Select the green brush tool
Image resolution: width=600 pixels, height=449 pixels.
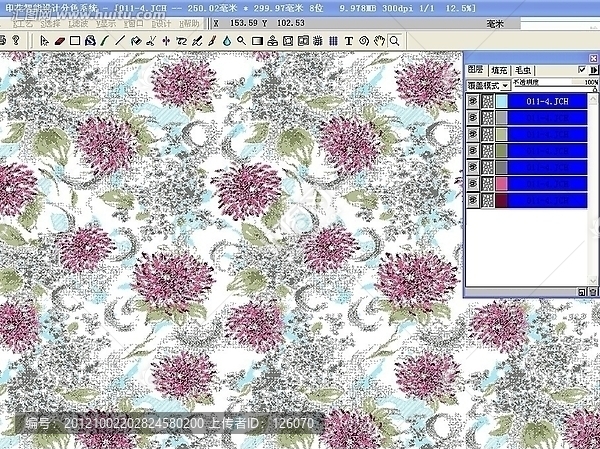[105, 41]
